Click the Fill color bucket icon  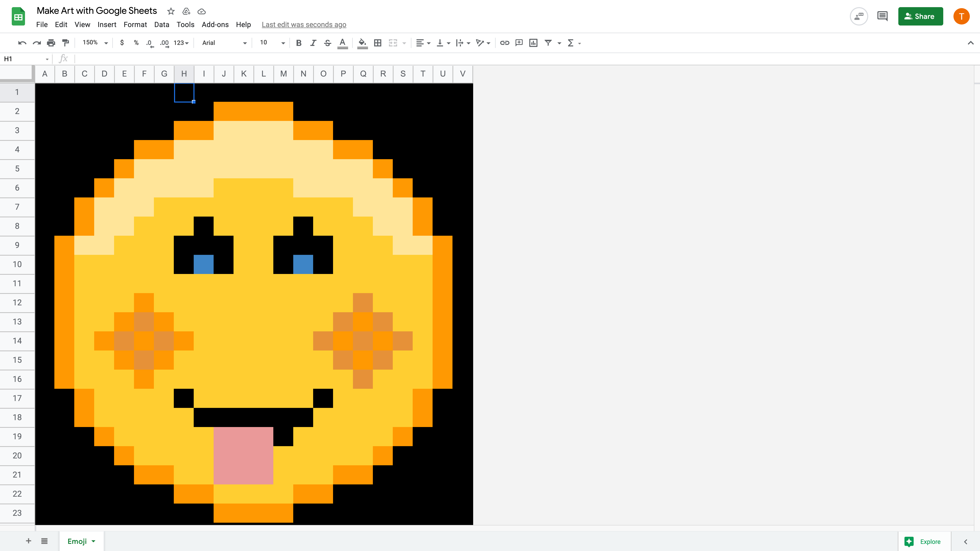point(362,42)
